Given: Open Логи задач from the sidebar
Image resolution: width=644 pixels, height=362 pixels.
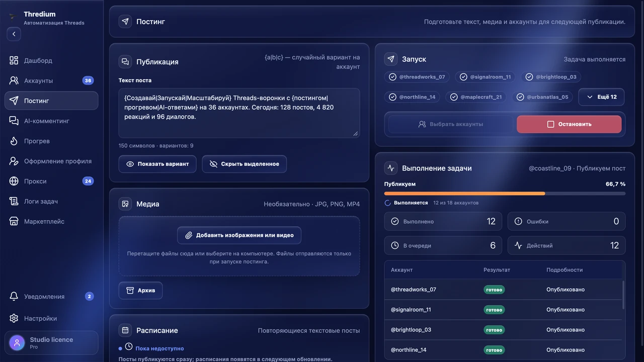Looking at the screenshot, I should (51, 201).
